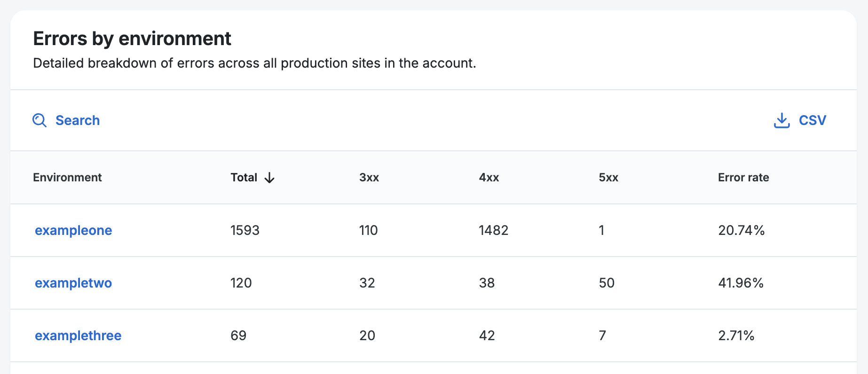Click the magnifying glass search icon

39,120
